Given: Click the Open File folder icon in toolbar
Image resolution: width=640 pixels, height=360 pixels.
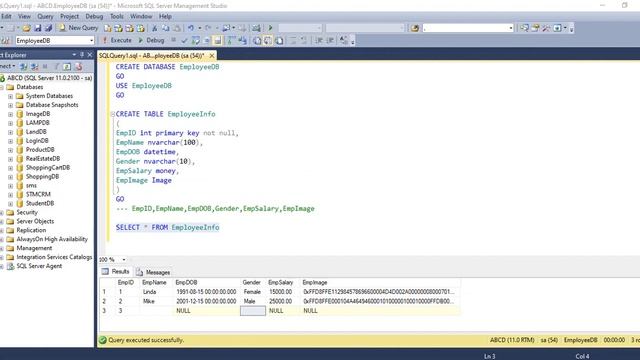Looking at the screenshot, I should click(27, 28).
